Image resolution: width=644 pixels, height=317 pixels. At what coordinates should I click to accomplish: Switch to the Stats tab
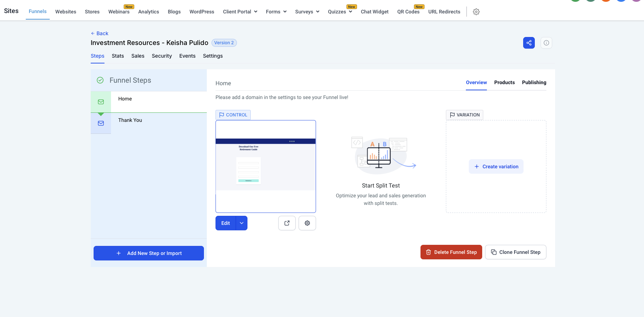pyautogui.click(x=118, y=56)
